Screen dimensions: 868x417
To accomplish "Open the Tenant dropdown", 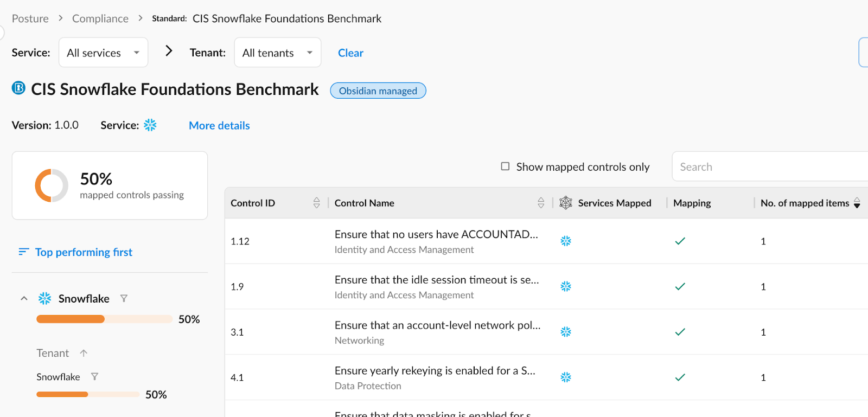I will (277, 53).
